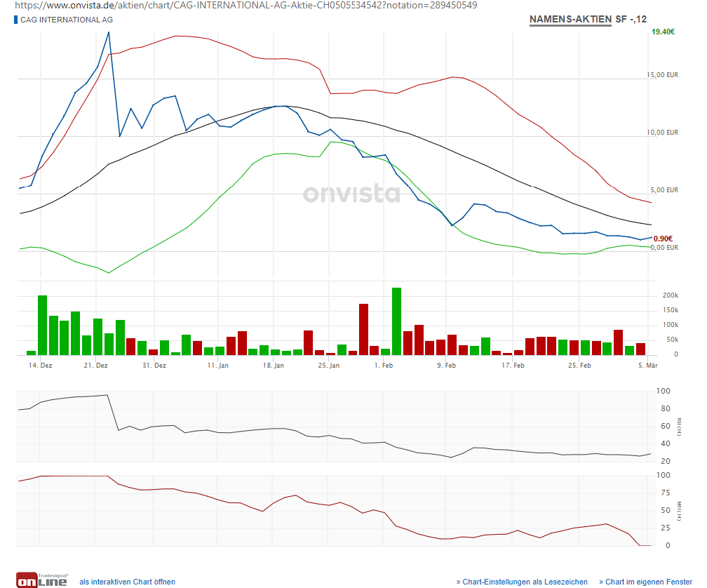Click the tallest red volume bar
This screenshot has width=707, height=588.
[x=364, y=329]
